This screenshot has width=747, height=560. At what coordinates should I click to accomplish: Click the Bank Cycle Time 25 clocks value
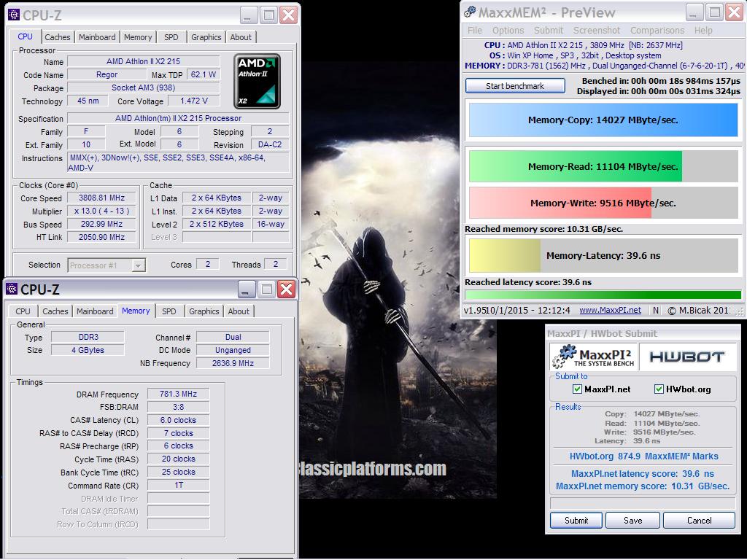[x=178, y=472]
